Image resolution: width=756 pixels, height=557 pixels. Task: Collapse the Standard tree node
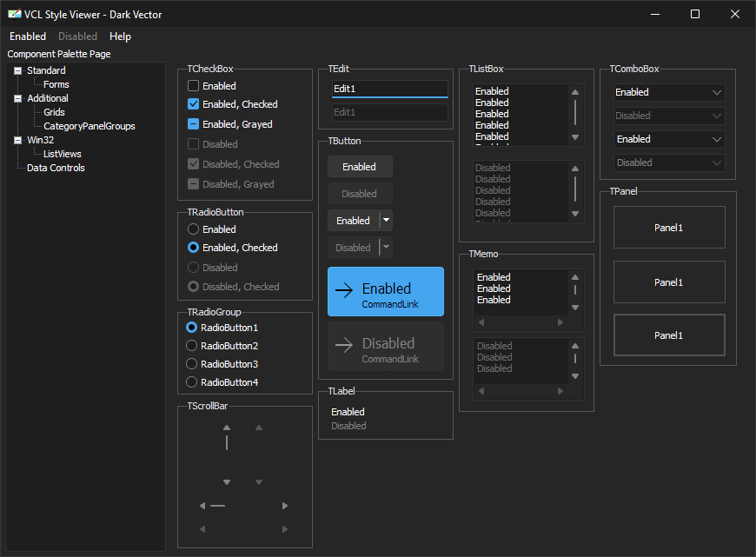pos(18,71)
